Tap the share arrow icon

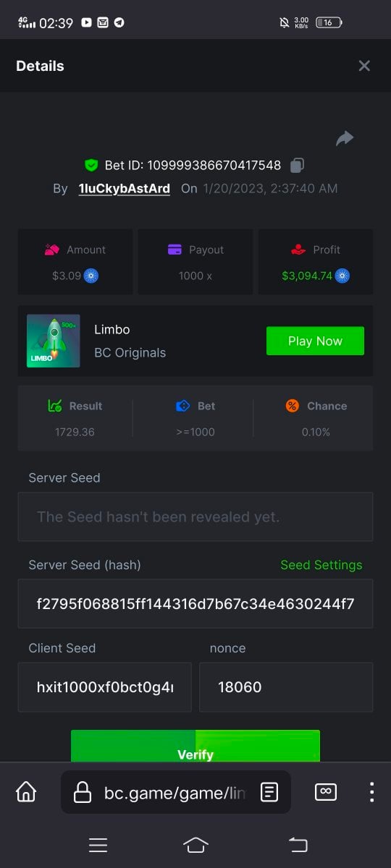point(345,138)
